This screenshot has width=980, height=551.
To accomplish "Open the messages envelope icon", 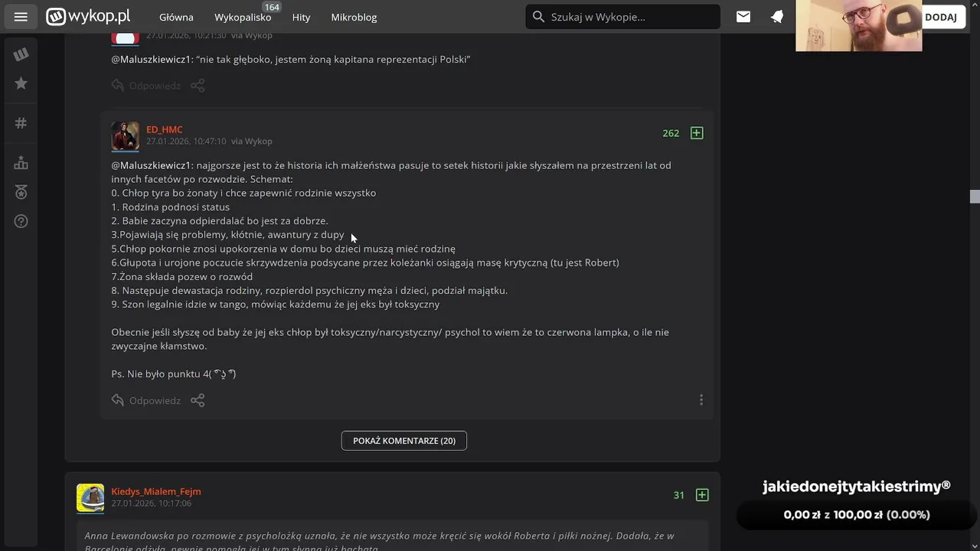I will (x=743, y=17).
